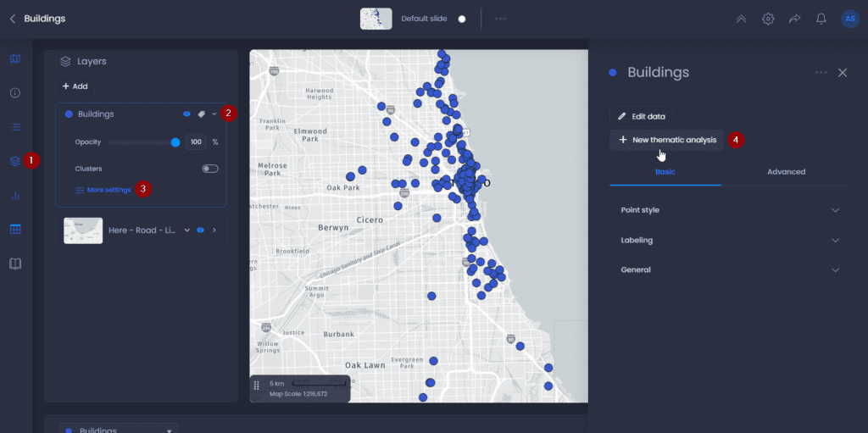
Task: Open the book icon in left sidebar
Action: pos(15,264)
